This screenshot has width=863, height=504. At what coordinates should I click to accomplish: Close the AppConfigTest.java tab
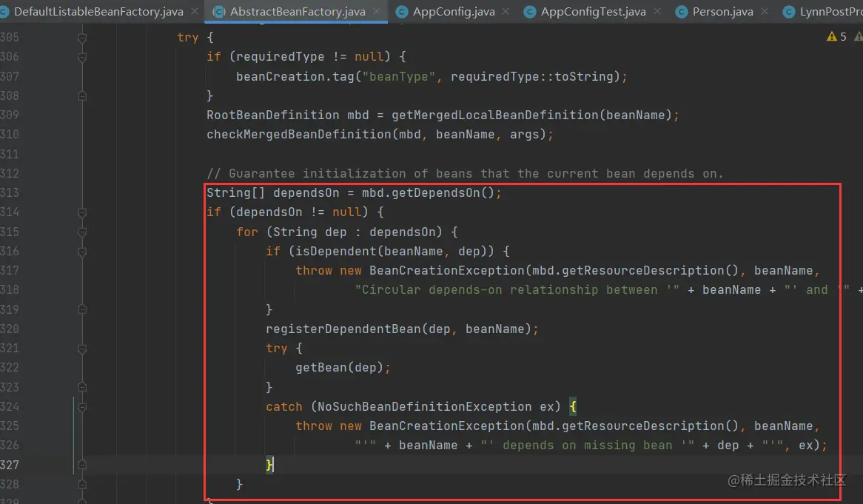click(657, 11)
